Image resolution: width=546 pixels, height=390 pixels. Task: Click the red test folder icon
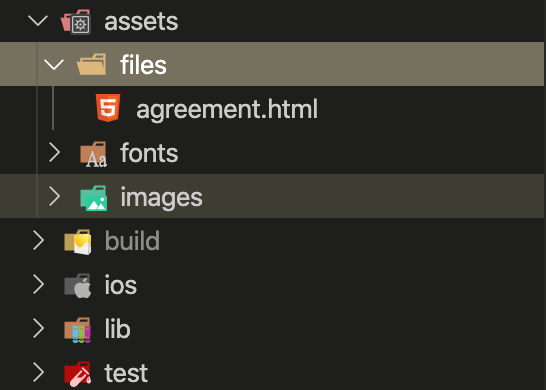tap(78, 374)
